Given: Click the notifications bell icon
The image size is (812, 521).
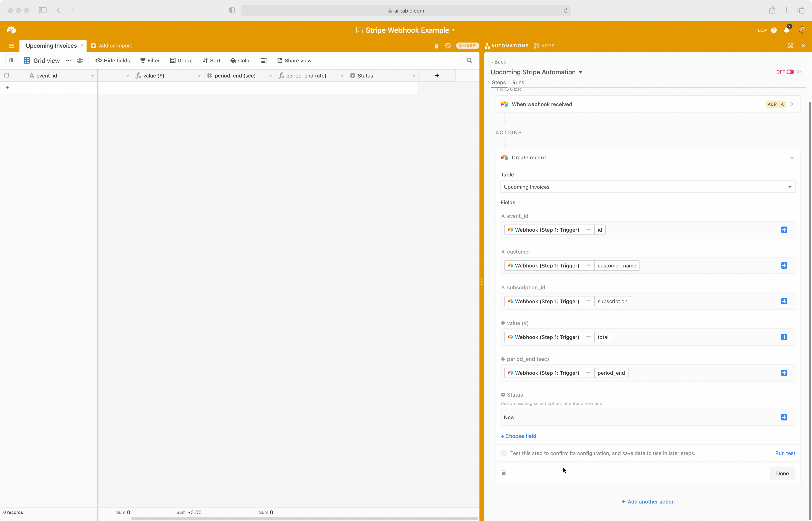Looking at the screenshot, I should tap(786, 30).
